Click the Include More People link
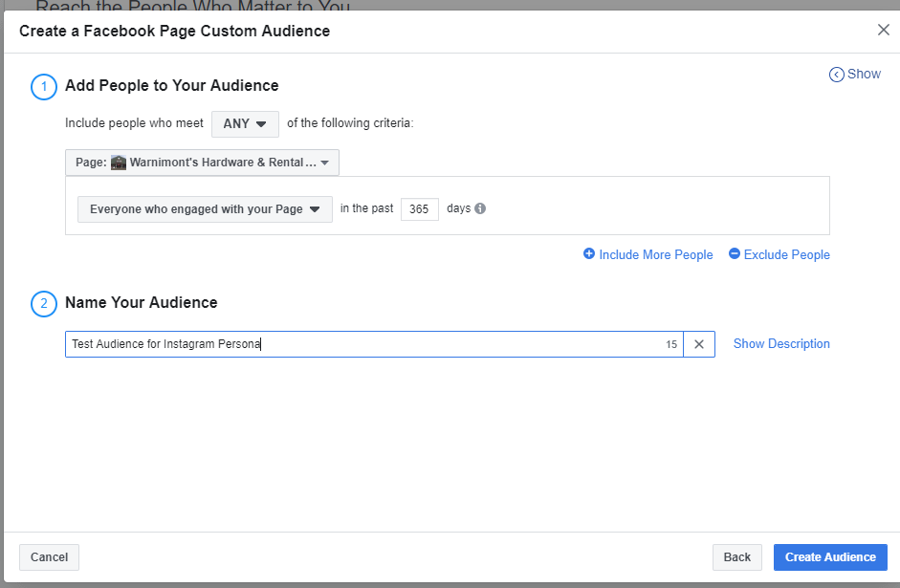 pos(655,254)
